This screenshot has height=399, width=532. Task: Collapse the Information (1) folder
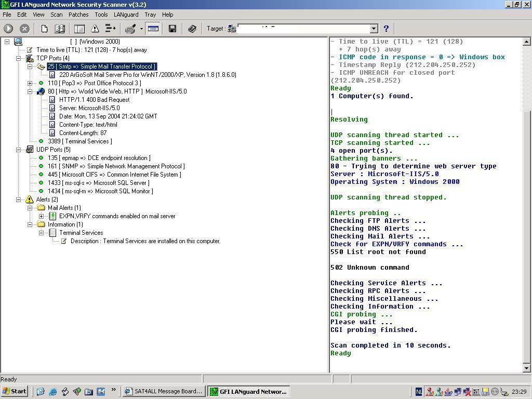tap(30, 224)
